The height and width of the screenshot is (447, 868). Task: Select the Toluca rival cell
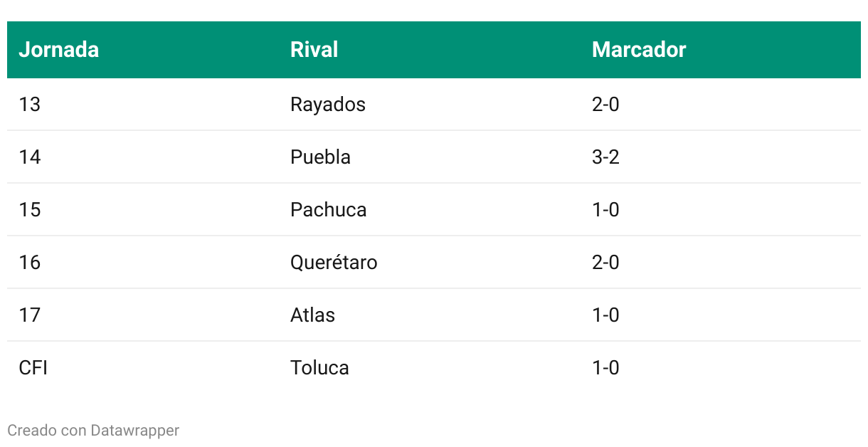pyautogui.click(x=319, y=368)
